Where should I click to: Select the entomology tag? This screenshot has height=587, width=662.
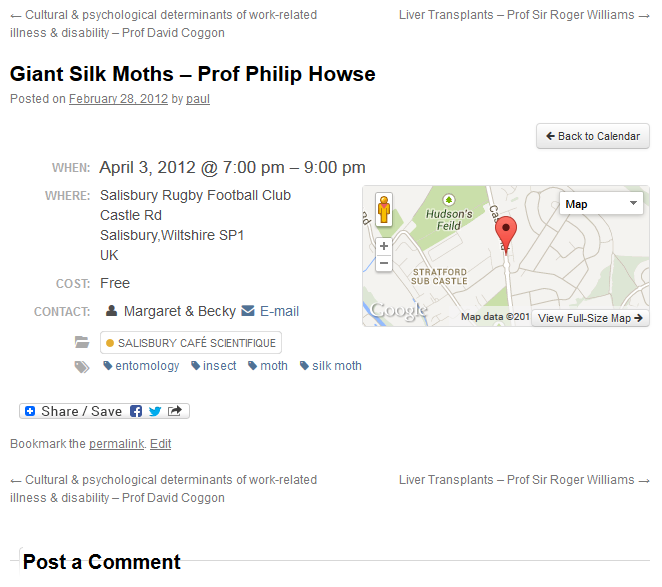141,366
